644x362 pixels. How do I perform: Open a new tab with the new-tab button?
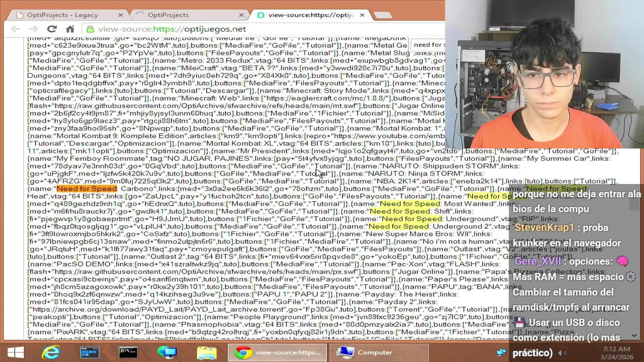click(383, 15)
